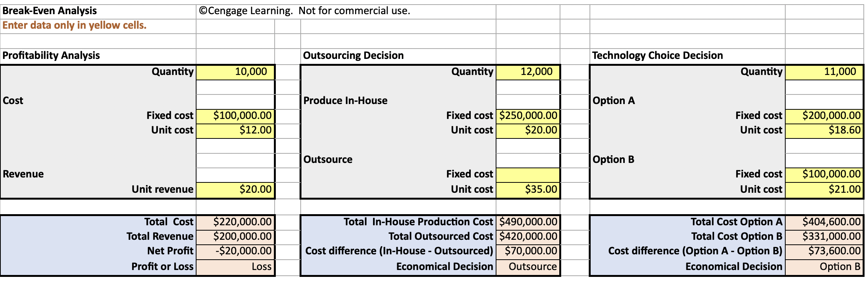Click the Option B unit cost cell $21.00
This screenshot has width=868, height=283.
click(824, 189)
